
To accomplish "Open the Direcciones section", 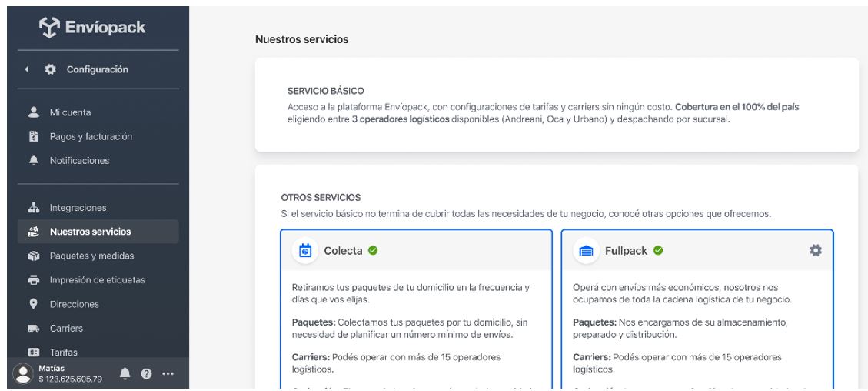I will 98,304.
